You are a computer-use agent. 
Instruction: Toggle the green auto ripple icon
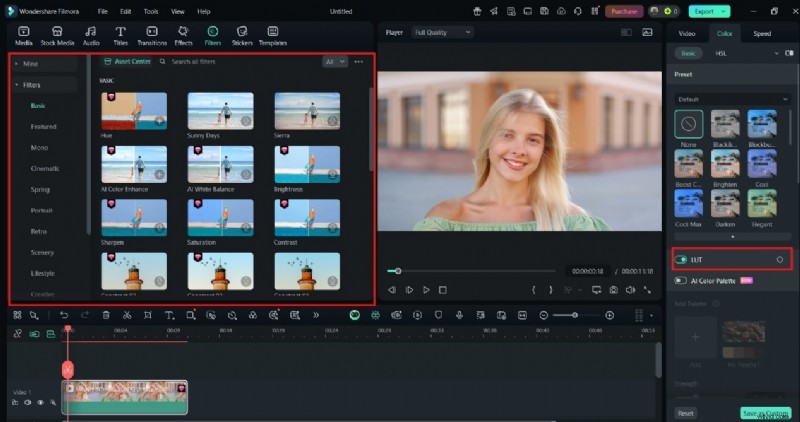34,334
